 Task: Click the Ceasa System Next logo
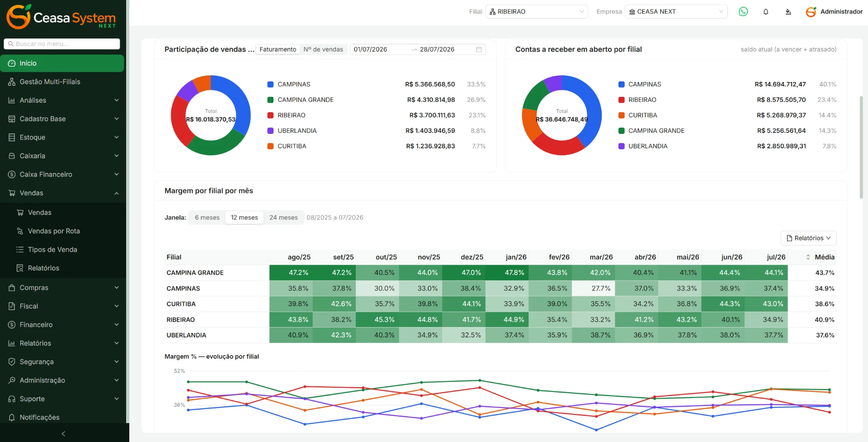point(61,17)
